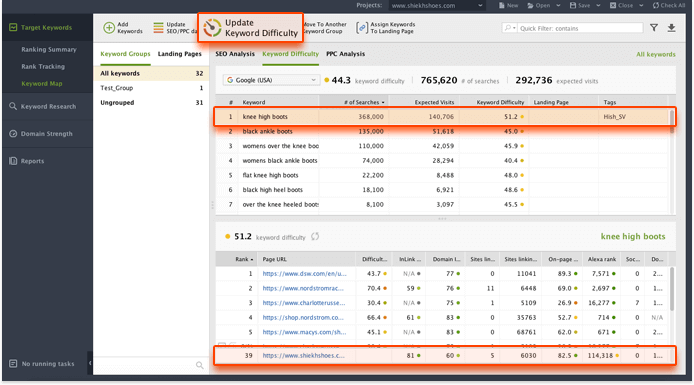Image resolution: width=694 pixels, height=385 pixels.
Task: Click the download export arrow icon
Action: tap(671, 28)
